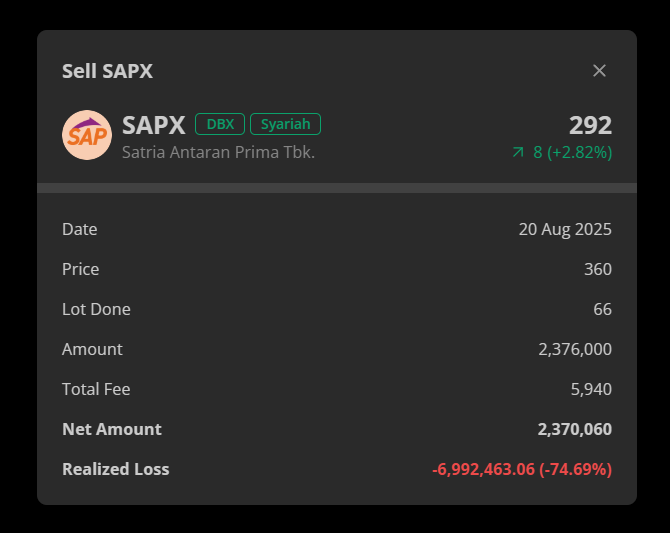Click the Lot Done value 66
This screenshot has height=533, width=670.
click(602, 309)
